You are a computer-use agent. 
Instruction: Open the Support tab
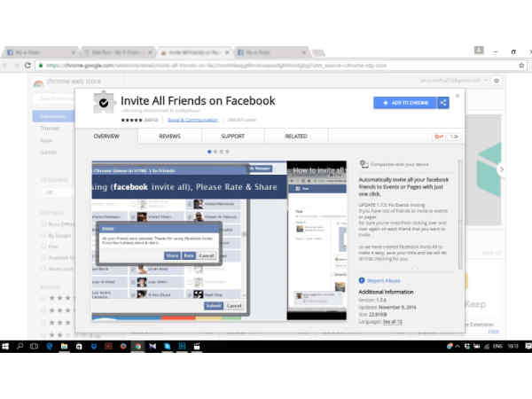point(232,136)
